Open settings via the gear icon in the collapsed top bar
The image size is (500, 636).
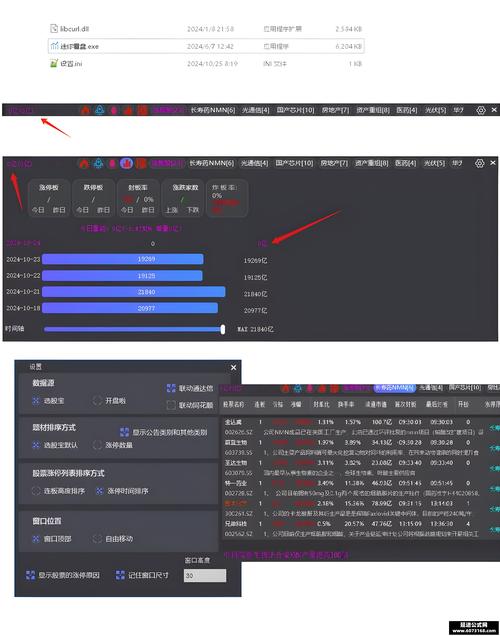coord(481,110)
